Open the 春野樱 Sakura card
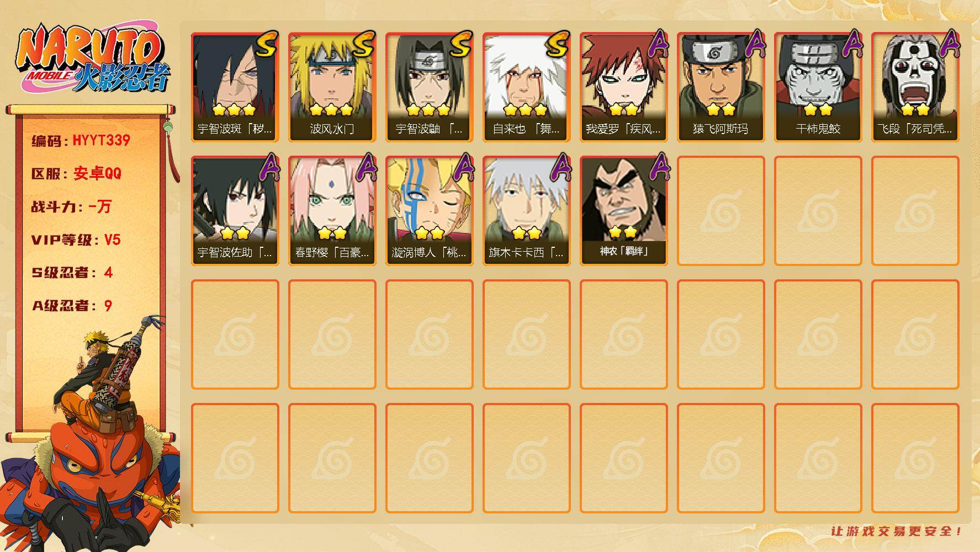Viewport: 980px width, 552px height. [x=332, y=211]
